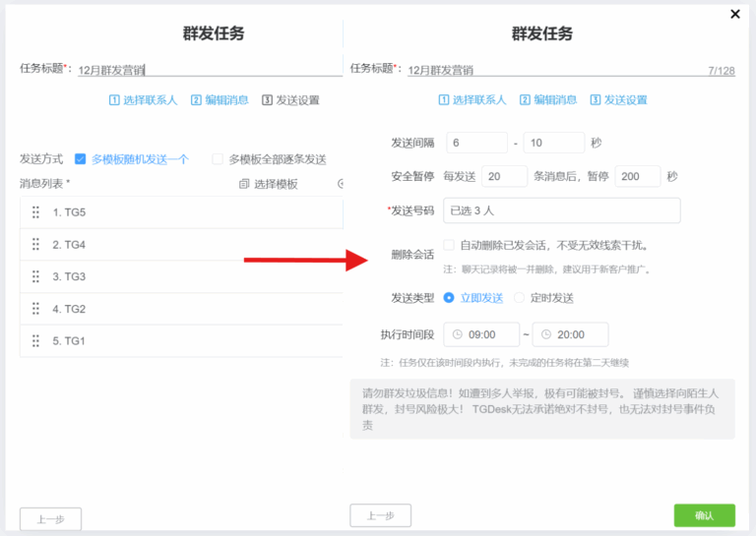The image size is (756, 536).
Task: Go to step 1 选择联系人 in right panel
Action: 472,99
